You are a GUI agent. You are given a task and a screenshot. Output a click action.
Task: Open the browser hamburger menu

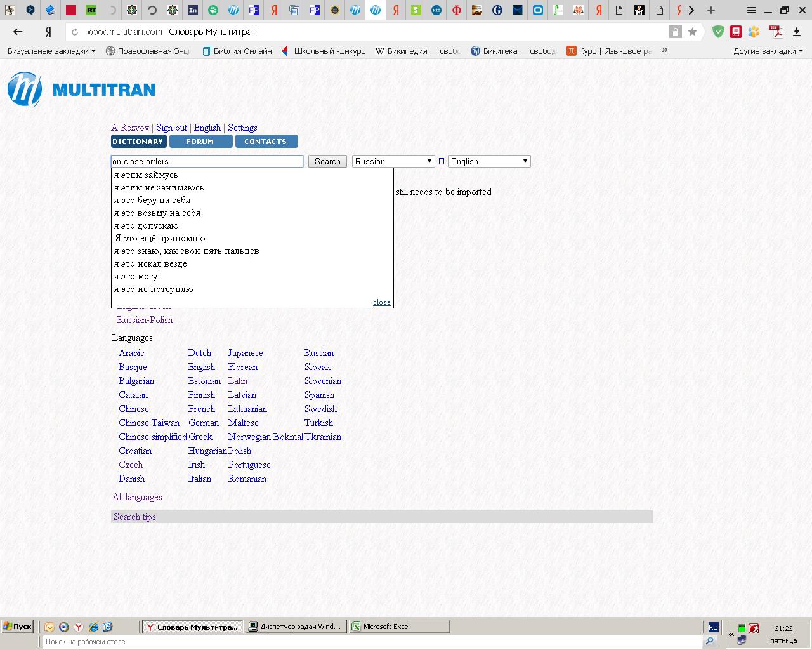tap(752, 10)
